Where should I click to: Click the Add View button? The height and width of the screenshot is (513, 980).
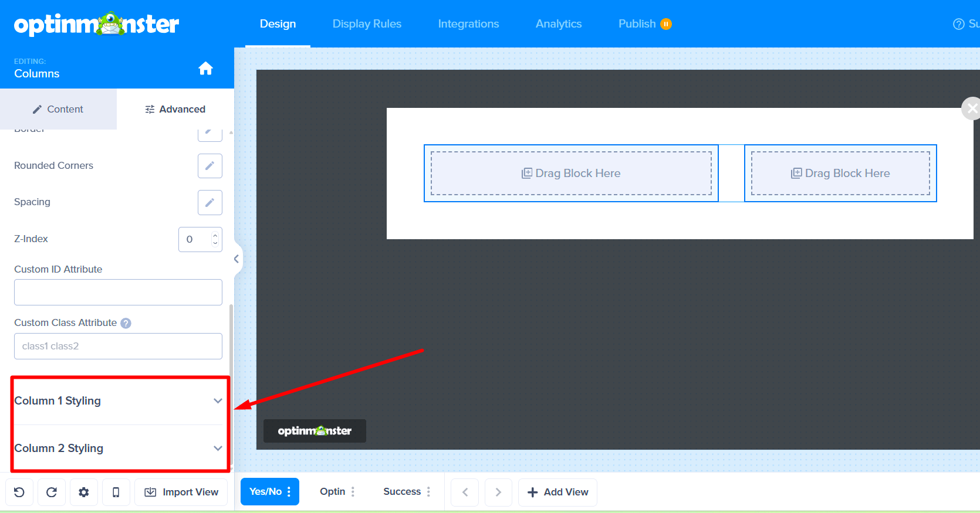(557, 492)
